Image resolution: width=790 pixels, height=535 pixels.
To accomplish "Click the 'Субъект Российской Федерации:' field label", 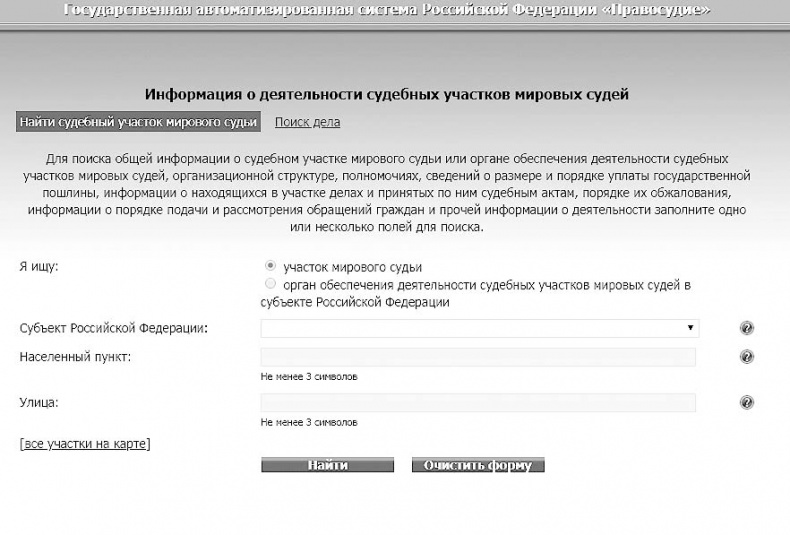I will coord(120,328).
